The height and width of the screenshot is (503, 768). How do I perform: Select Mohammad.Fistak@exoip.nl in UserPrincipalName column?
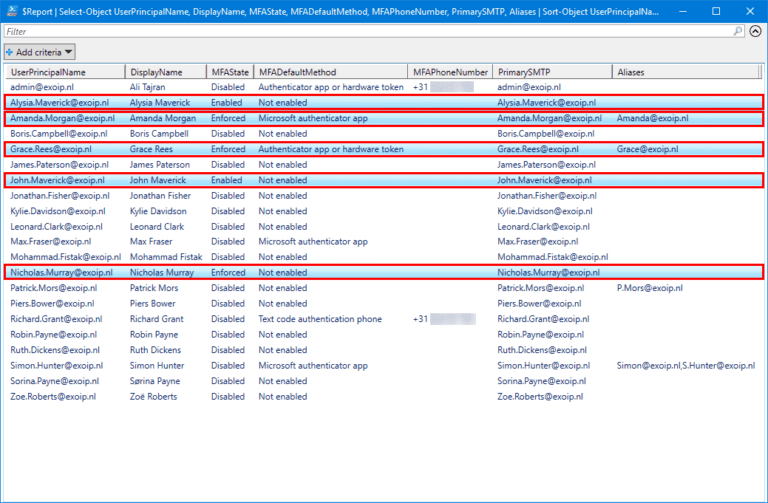pos(66,257)
